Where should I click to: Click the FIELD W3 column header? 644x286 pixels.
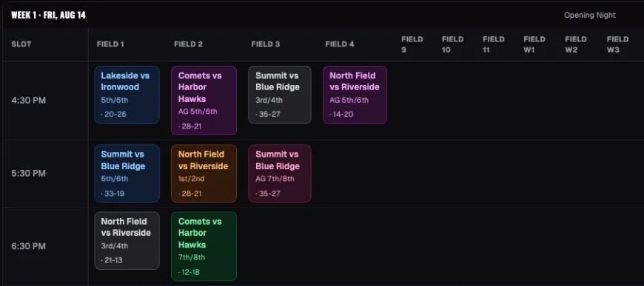pyautogui.click(x=617, y=44)
